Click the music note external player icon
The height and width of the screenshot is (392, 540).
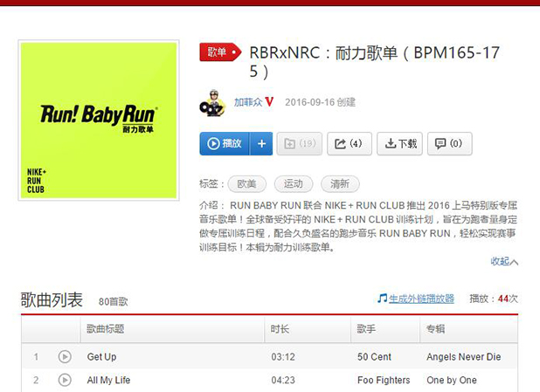tap(382, 299)
